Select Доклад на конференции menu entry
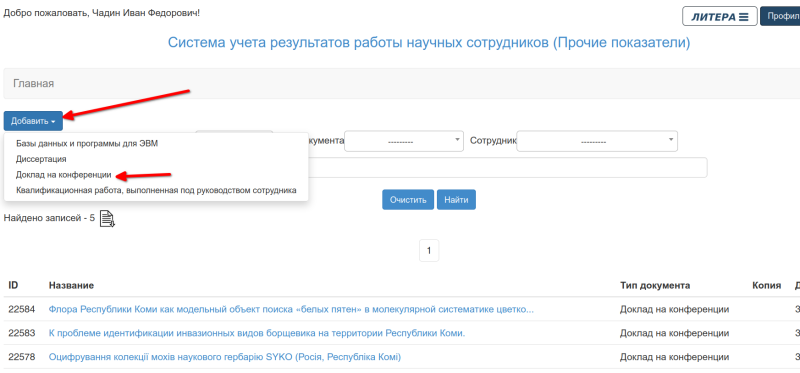 (63, 175)
